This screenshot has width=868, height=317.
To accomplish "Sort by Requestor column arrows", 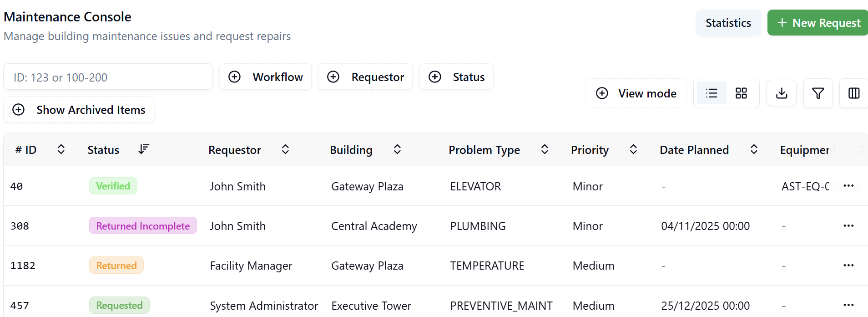I will (285, 149).
